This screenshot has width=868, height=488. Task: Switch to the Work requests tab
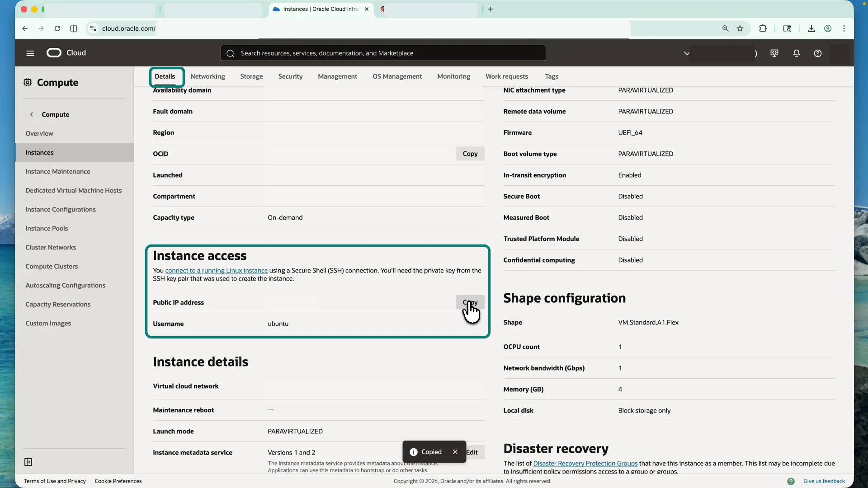pos(507,76)
